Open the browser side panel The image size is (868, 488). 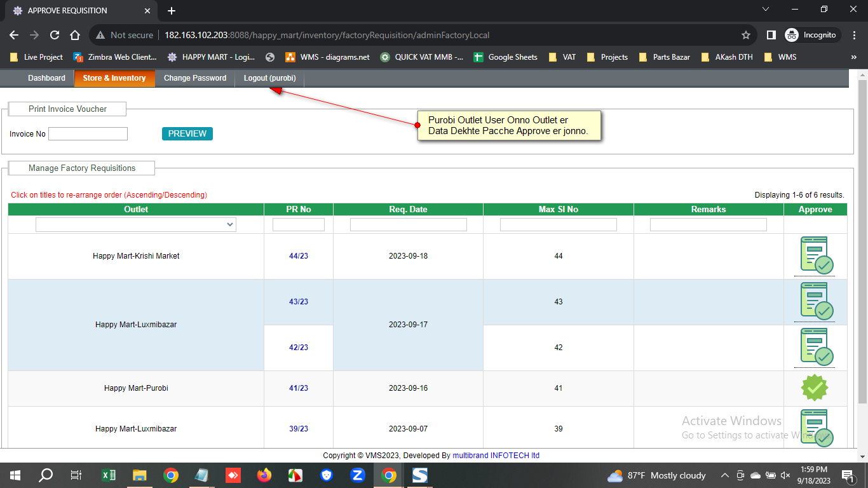pyautogui.click(x=771, y=35)
